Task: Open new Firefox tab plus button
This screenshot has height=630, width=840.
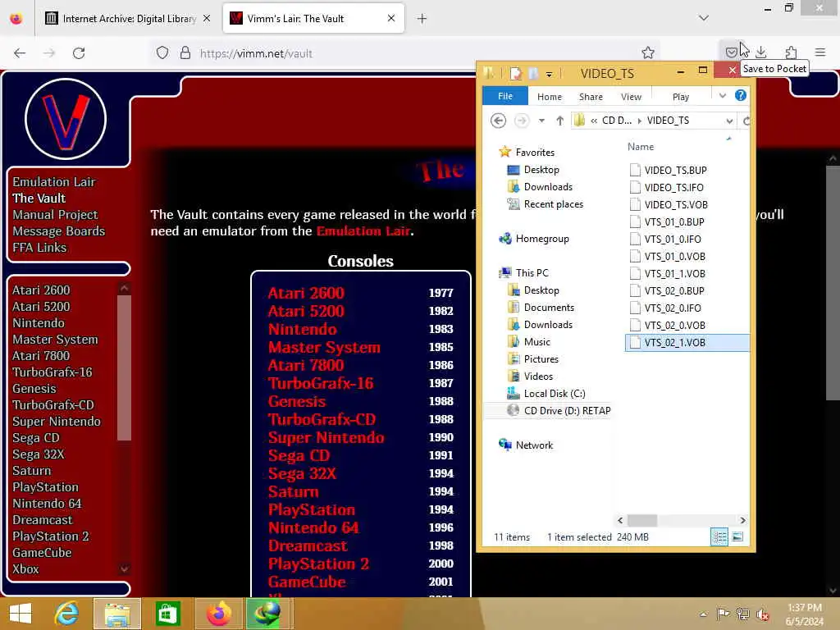Action: (x=422, y=19)
